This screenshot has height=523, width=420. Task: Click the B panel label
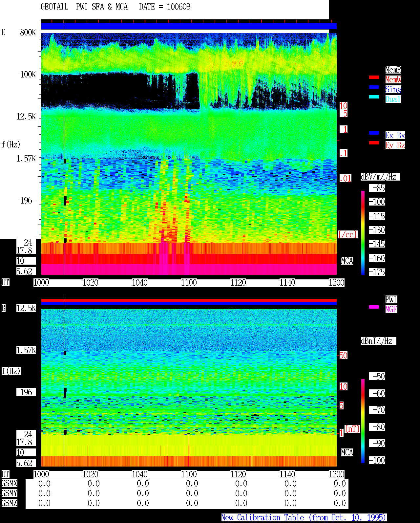3,308
